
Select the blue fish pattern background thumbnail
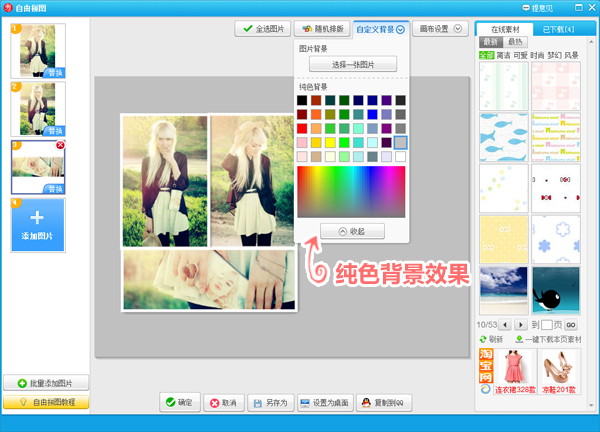[503, 136]
